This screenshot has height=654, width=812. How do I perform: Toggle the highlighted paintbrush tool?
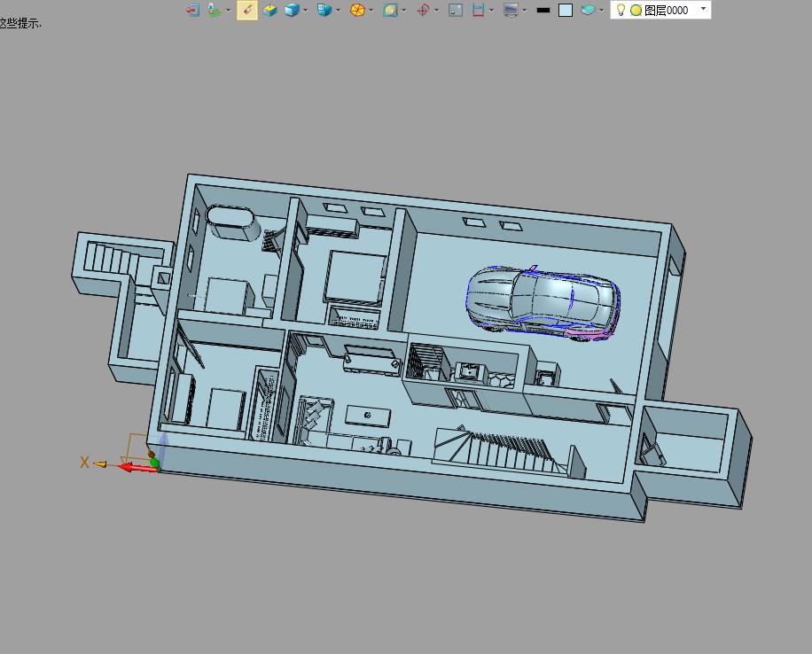[x=247, y=10]
